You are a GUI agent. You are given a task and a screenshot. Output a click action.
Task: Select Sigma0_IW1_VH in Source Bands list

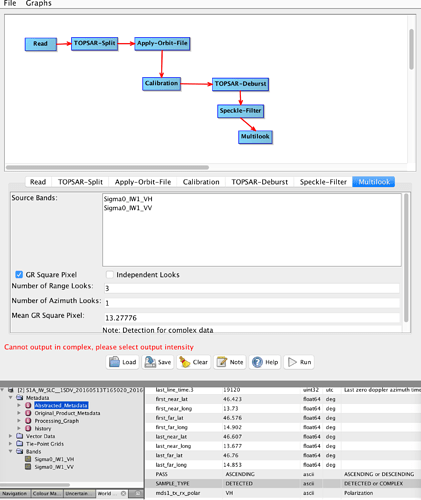click(128, 199)
